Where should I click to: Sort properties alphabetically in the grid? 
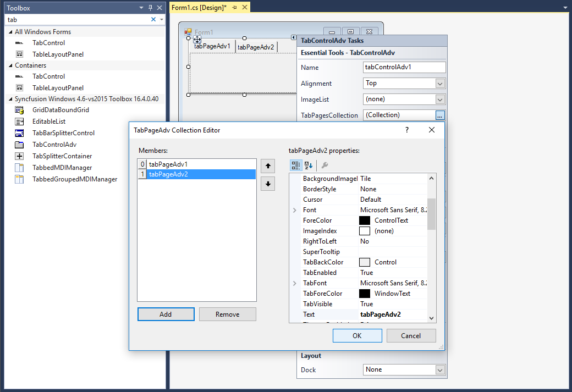309,165
